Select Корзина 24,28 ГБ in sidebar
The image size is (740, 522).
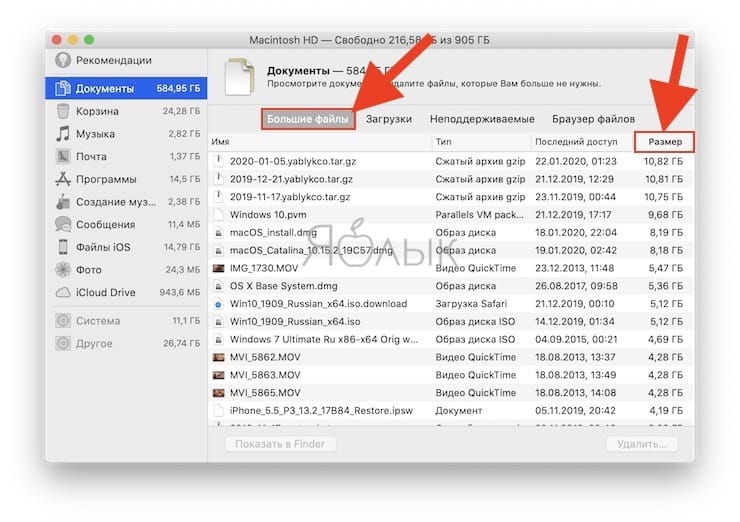[x=126, y=111]
